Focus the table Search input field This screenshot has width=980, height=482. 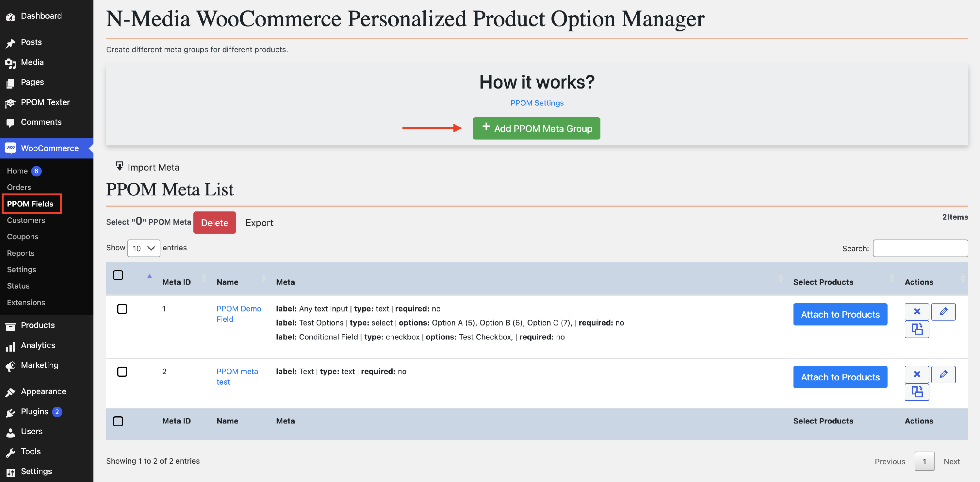coord(920,248)
